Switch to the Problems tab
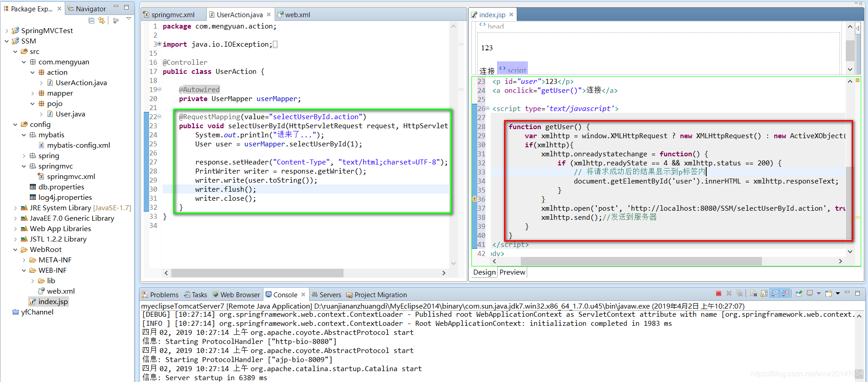 point(160,295)
